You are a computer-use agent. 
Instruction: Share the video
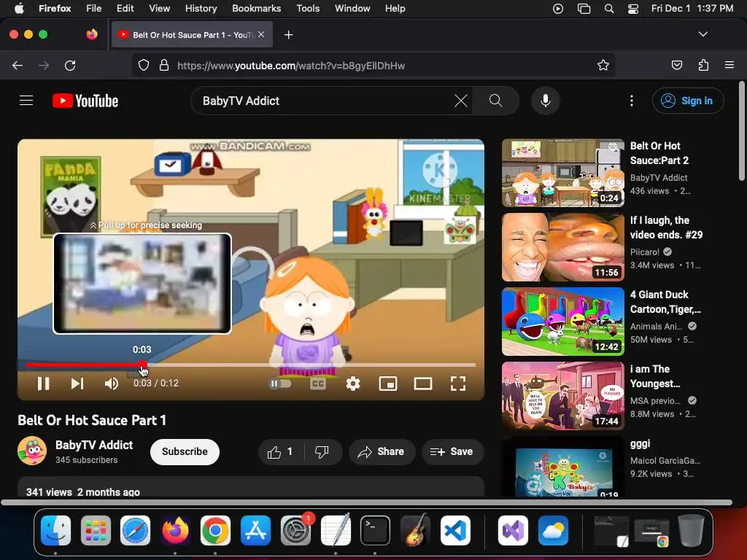[382, 451]
